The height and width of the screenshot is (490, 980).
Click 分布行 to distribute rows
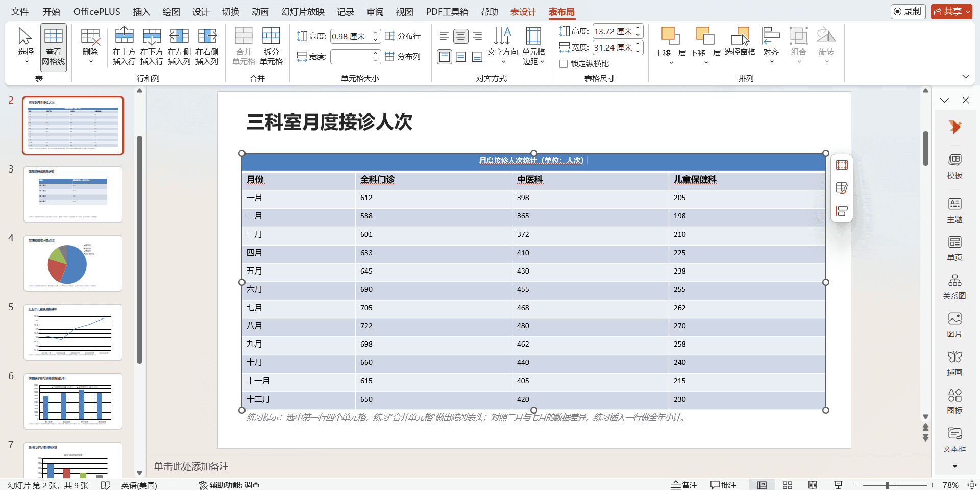[x=403, y=36]
